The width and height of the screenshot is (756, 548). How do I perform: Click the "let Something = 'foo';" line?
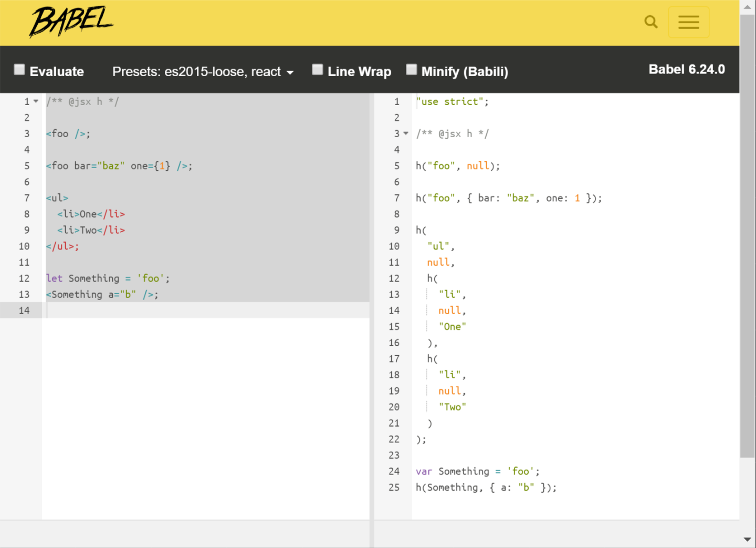click(108, 278)
